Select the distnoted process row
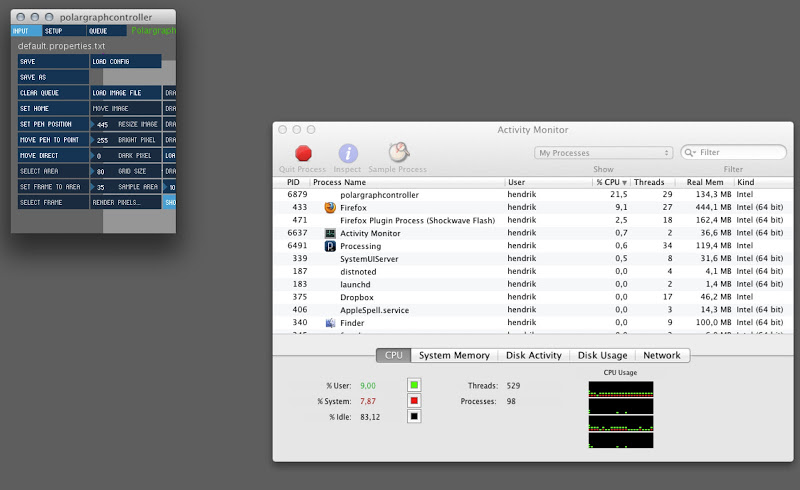800x490 pixels. point(533,271)
